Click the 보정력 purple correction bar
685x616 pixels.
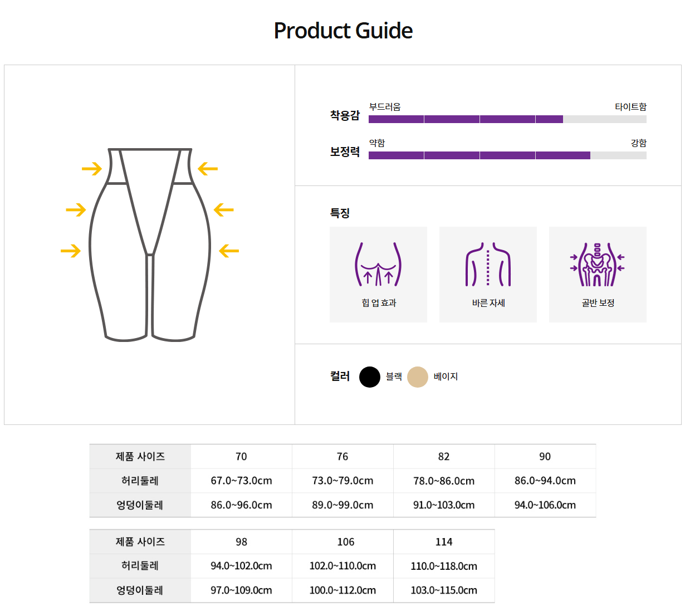(479, 155)
